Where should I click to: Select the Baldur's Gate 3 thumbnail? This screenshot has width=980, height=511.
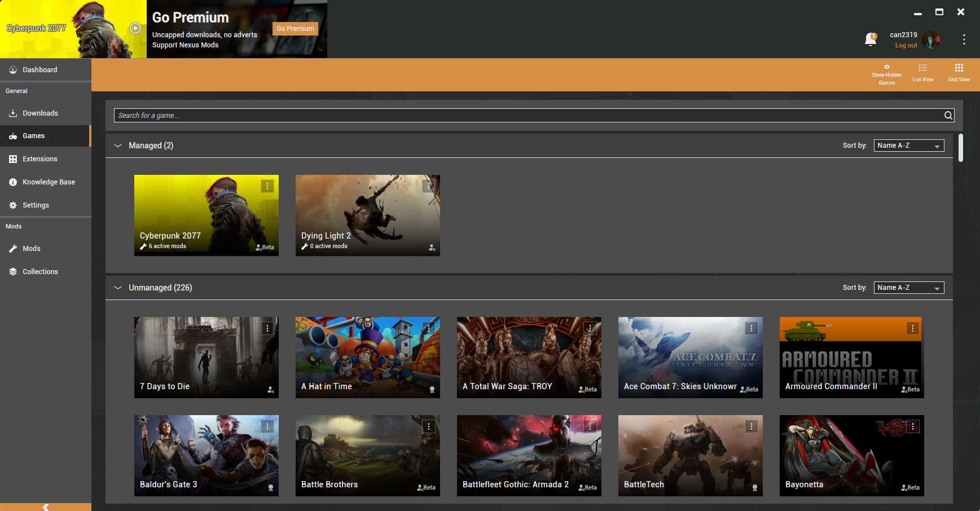(206, 456)
